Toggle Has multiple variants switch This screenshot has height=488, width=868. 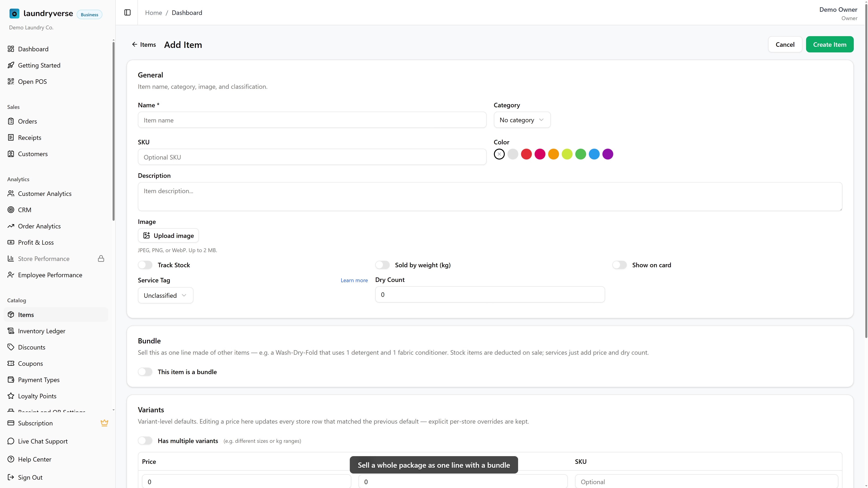point(145,441)
